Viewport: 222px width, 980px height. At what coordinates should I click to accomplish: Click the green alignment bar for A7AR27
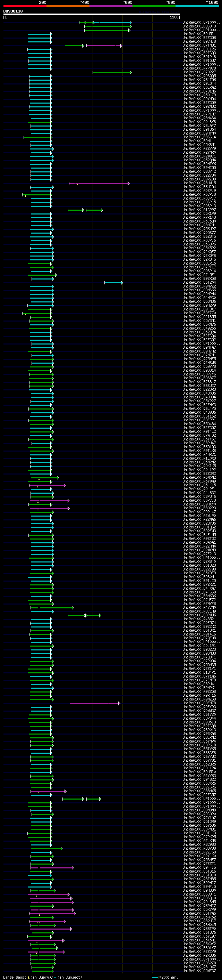[x=112, y=72]
